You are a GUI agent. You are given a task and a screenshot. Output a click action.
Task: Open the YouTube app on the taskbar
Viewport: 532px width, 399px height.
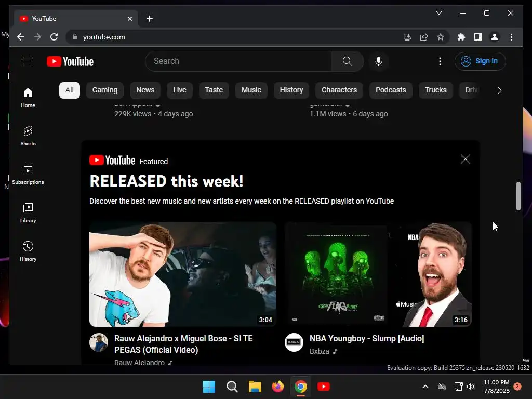323,387
